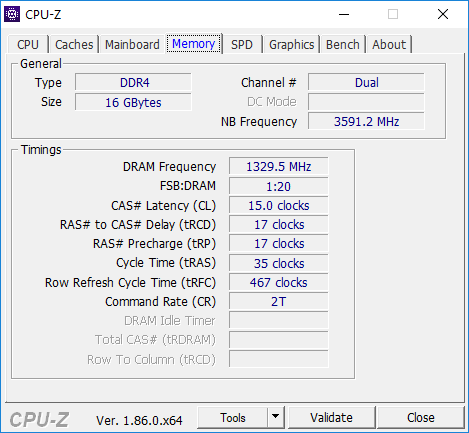Click the Command Rate (CR) label
The height and width of the screenshot is (433, 469).
click(x=160, y=302)
